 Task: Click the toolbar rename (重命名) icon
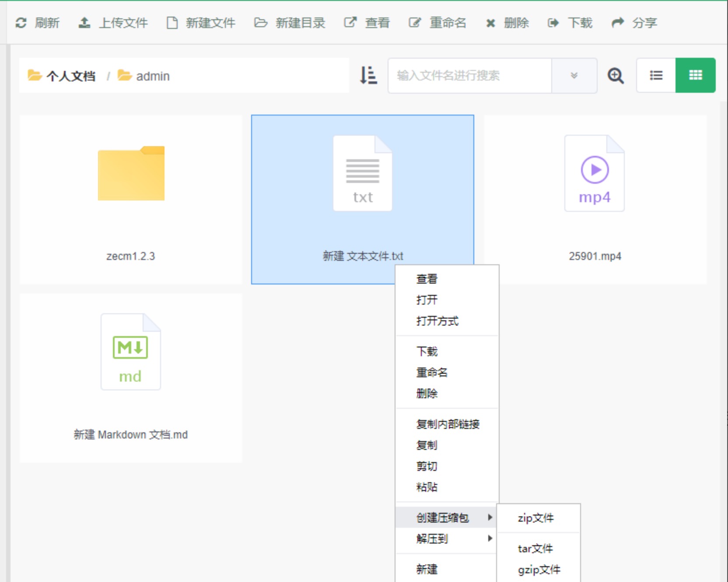tap(414, 23)
